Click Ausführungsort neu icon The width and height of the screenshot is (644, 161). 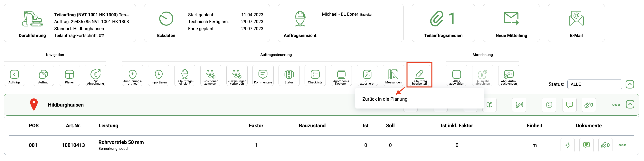tap(132, 75)
